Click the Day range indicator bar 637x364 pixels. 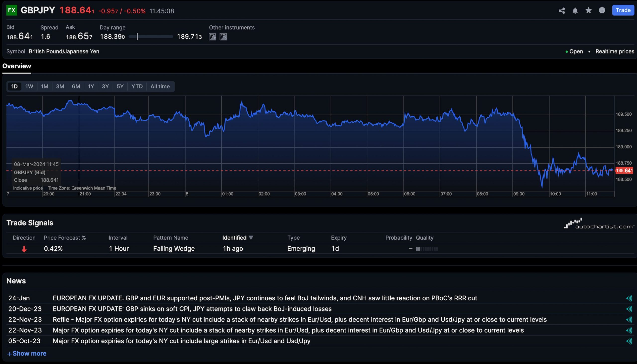tap(151, 37)
